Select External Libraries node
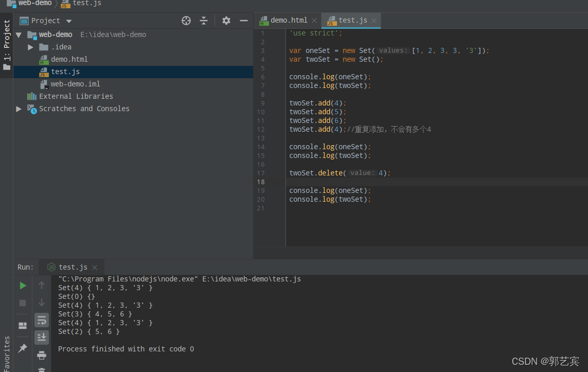588x372 pixels. [x=76, y=96]
